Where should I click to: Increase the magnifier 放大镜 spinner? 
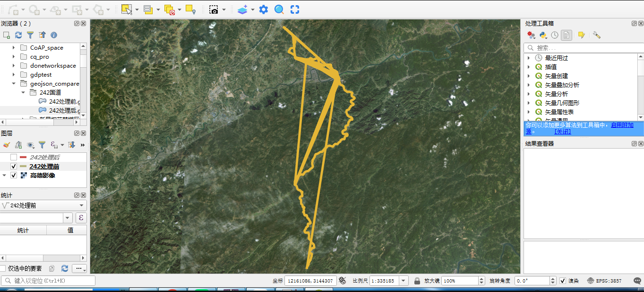(481, 278)
